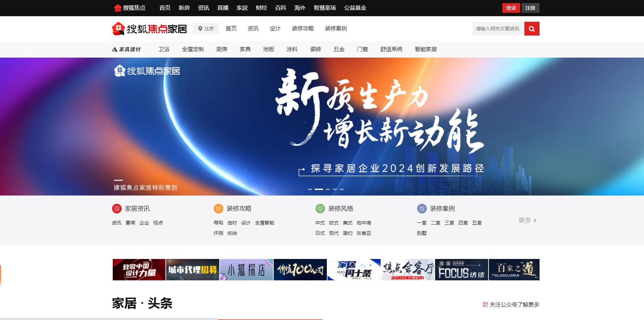This screenshot has width=644, height=320.
Task: Click the red magnifier search button
Action: click(x=532, y=29)
